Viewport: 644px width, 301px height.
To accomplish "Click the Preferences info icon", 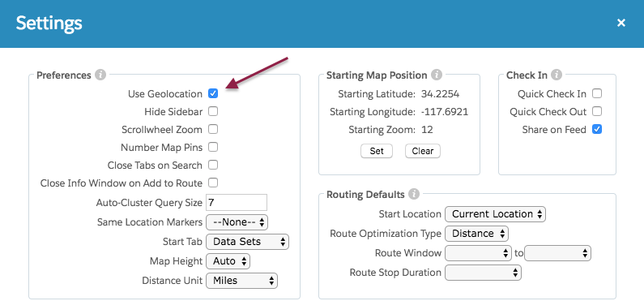I will click(100, 75).
